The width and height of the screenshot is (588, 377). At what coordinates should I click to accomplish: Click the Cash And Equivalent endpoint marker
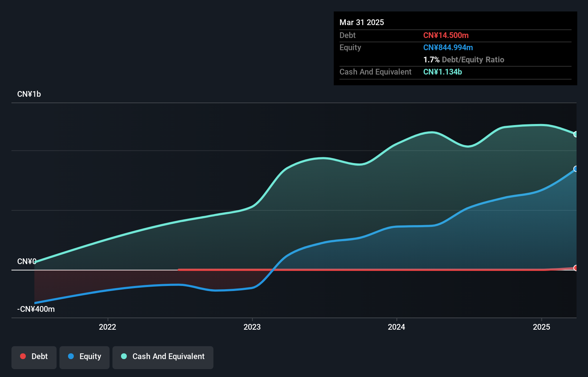[x=576, y=134]
